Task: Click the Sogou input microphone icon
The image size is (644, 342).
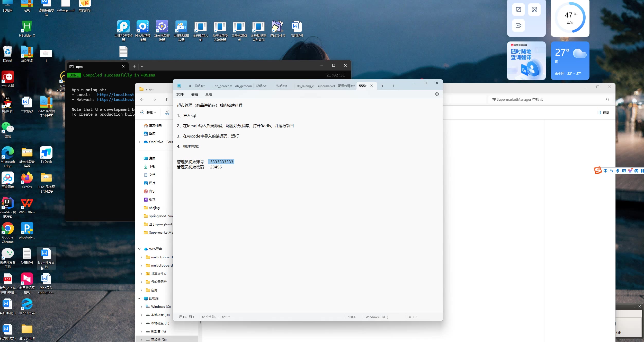Action: [x=618, y=171]
